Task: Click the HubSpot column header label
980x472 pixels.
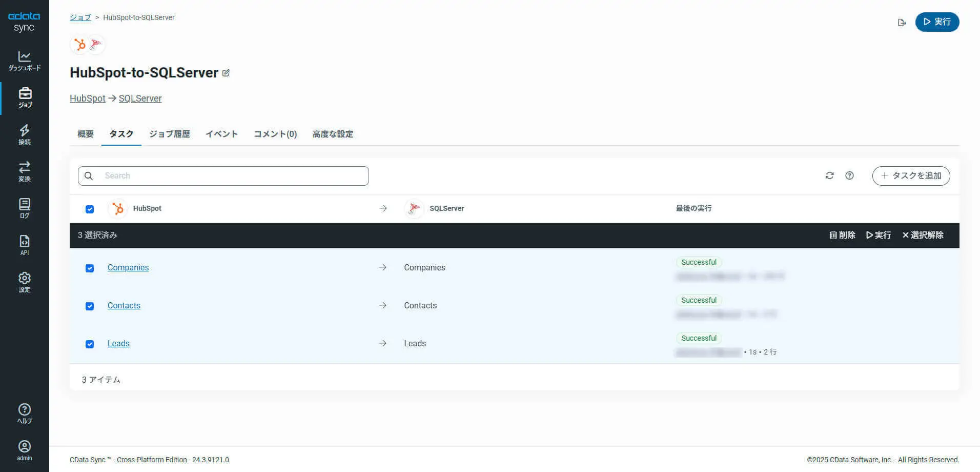Action: (147, 208)
